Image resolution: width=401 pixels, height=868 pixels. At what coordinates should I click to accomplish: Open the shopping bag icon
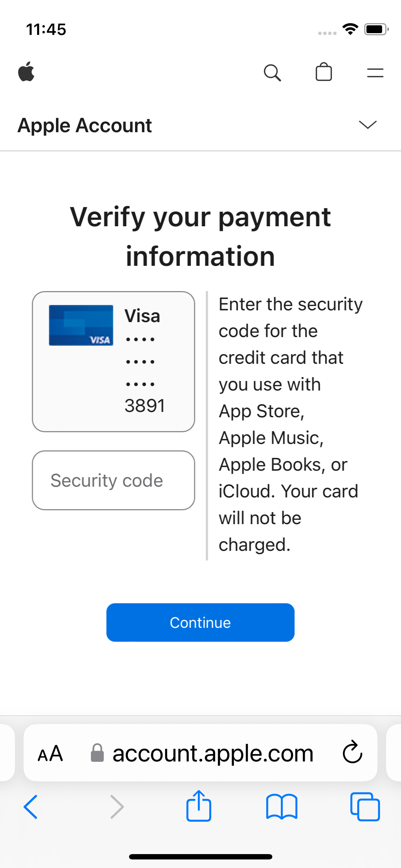click(324, 72)
